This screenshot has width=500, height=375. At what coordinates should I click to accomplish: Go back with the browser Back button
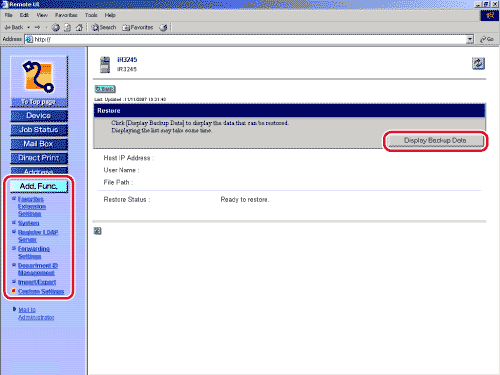[13, 27]
